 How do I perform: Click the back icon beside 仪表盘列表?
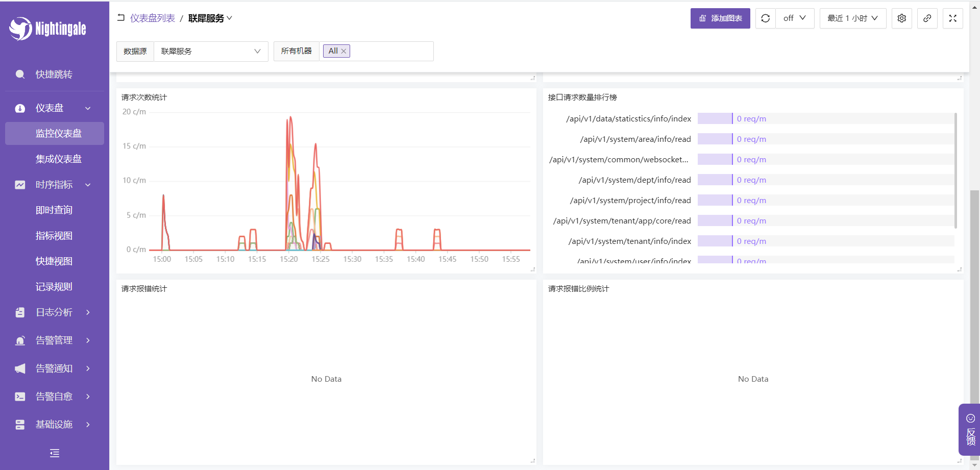[121, 18]
